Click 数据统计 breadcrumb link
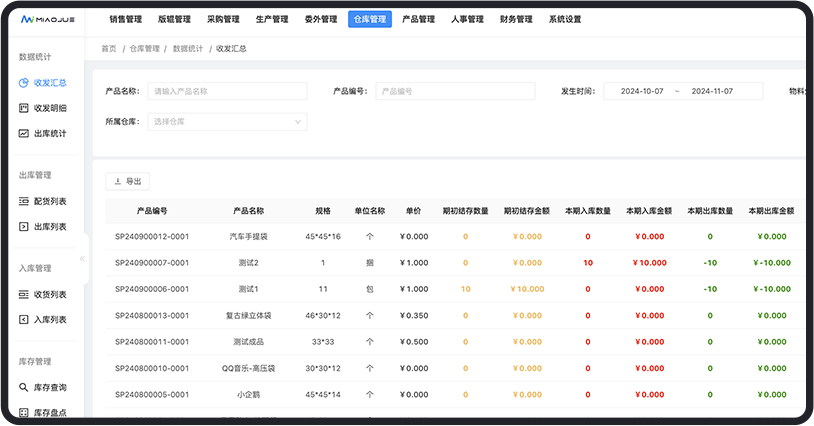The height and width of the screenshot is (426, 814). (188, 49)
